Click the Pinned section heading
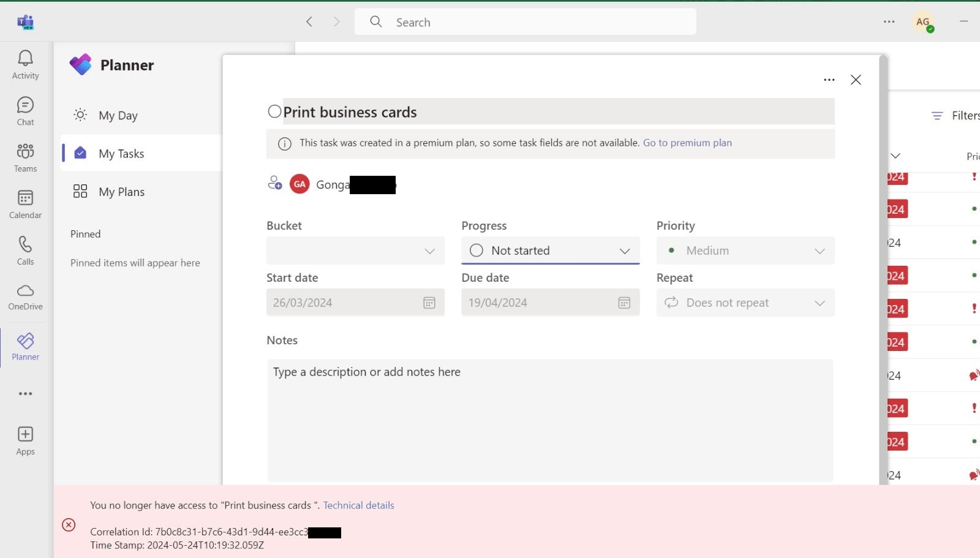980x558 pixels. pyautogui.click(x=85, y=234)
